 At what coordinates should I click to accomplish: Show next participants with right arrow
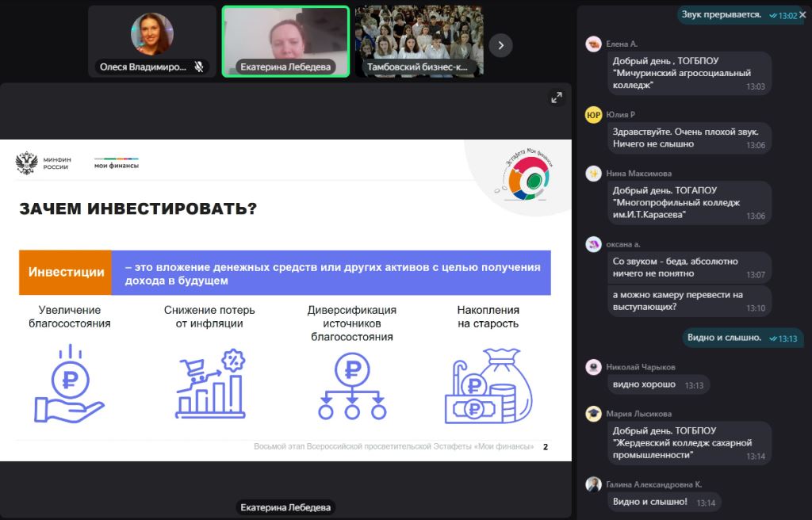point(500,45)
